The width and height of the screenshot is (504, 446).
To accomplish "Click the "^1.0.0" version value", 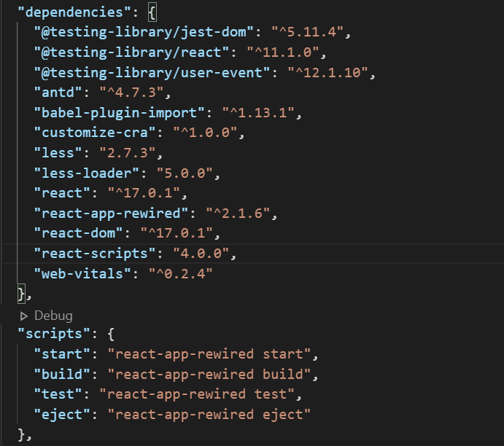I will (205, 133).
